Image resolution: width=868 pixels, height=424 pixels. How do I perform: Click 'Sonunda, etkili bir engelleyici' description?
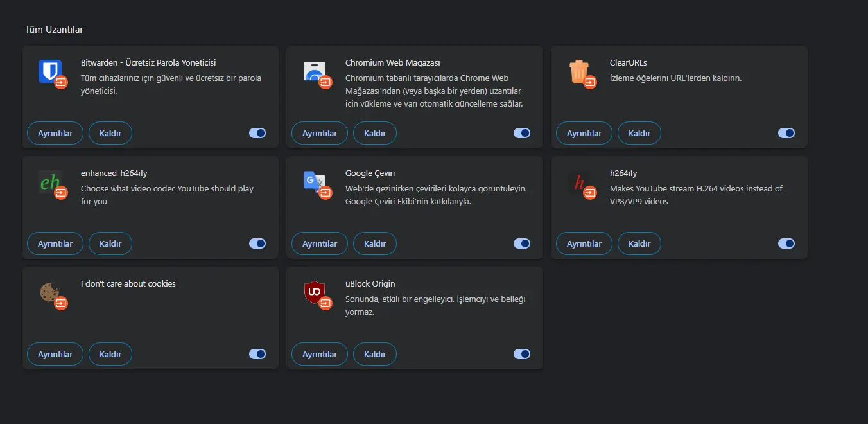436,306
